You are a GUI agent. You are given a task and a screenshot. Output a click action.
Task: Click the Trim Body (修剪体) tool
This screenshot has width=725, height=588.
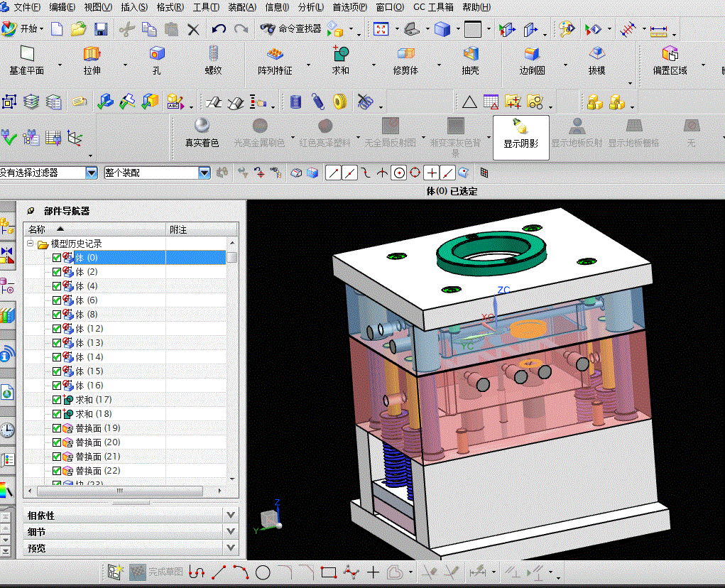click(x=405, y=60)
